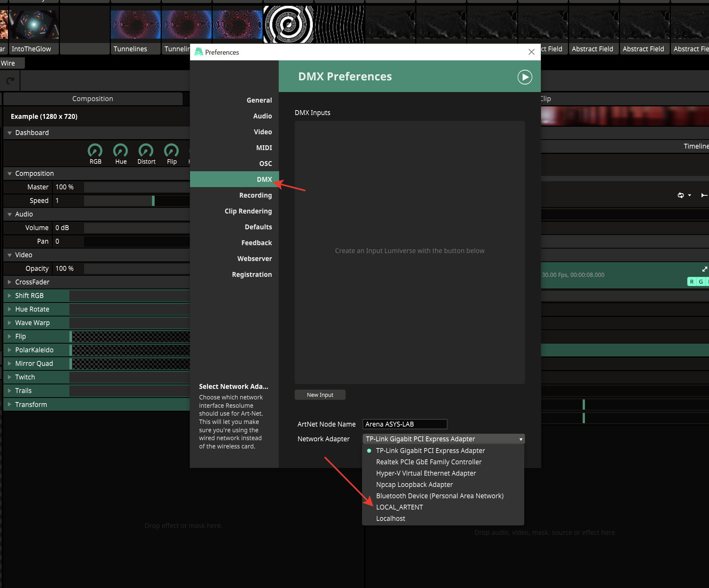Collapse the Dashboard section
Viewport: 709px width, 588px height.
[x=10, y=133]
